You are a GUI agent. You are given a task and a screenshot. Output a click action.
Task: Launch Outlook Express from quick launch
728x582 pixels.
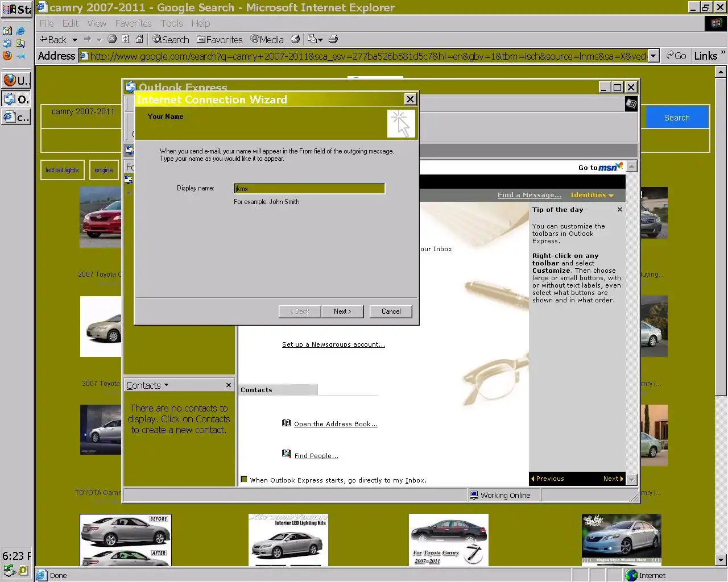(7, 43)
